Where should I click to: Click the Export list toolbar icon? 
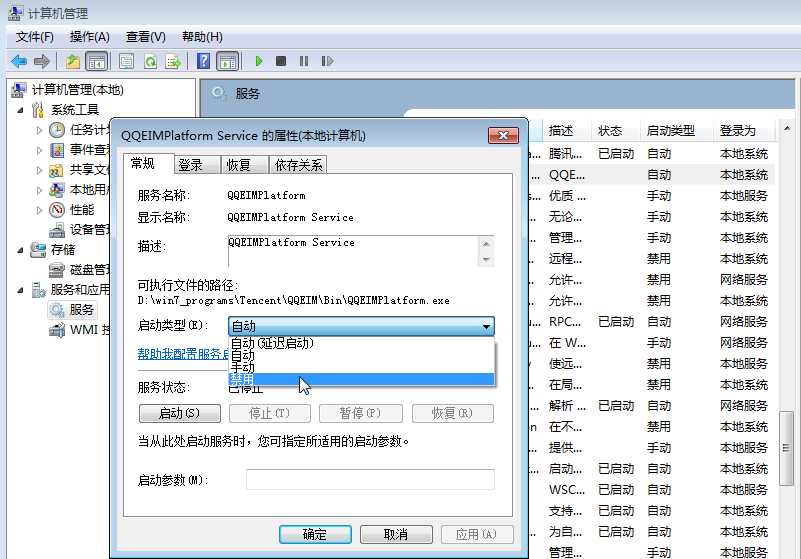click(x=174, y=62)
